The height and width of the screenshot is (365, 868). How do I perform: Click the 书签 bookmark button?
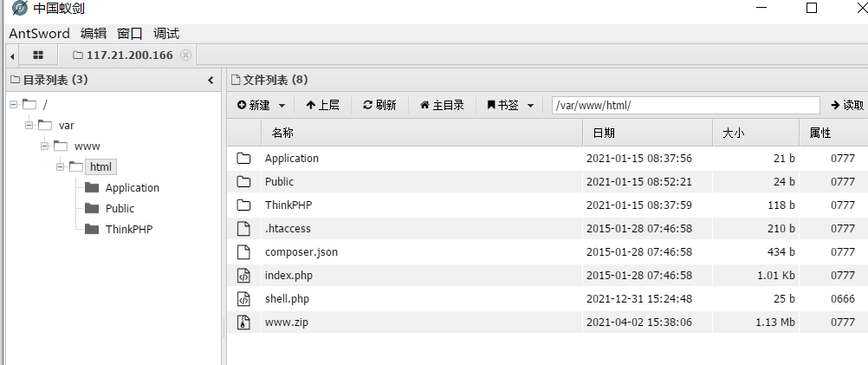(502, 105)
